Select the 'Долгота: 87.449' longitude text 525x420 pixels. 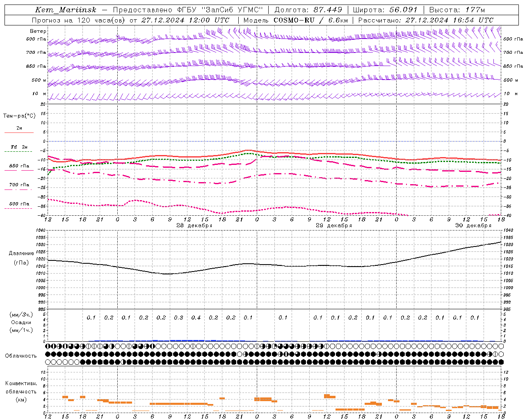[309, 10]
